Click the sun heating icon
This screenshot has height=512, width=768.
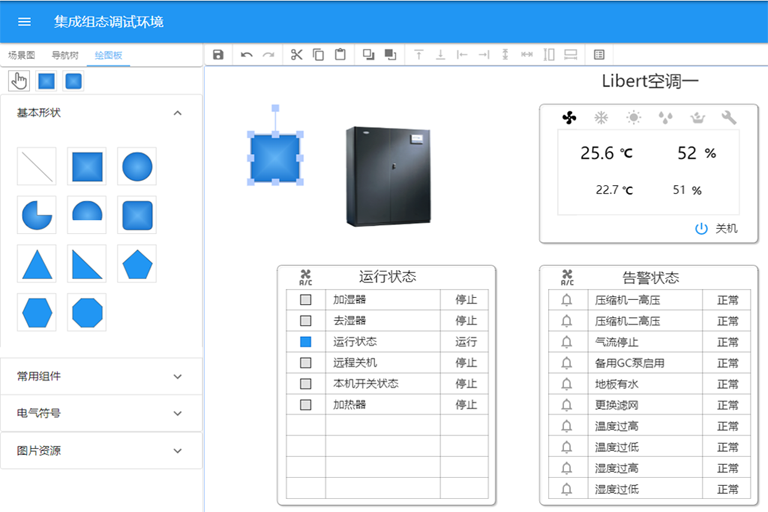[633, 118]
